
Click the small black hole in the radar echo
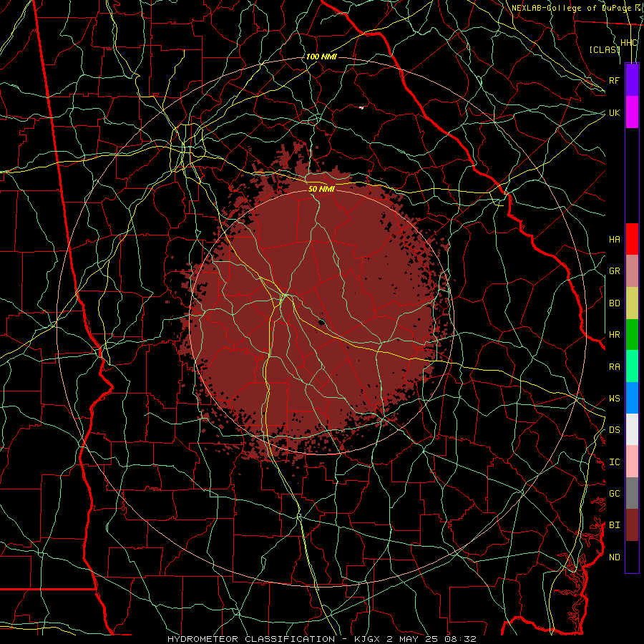321,321
